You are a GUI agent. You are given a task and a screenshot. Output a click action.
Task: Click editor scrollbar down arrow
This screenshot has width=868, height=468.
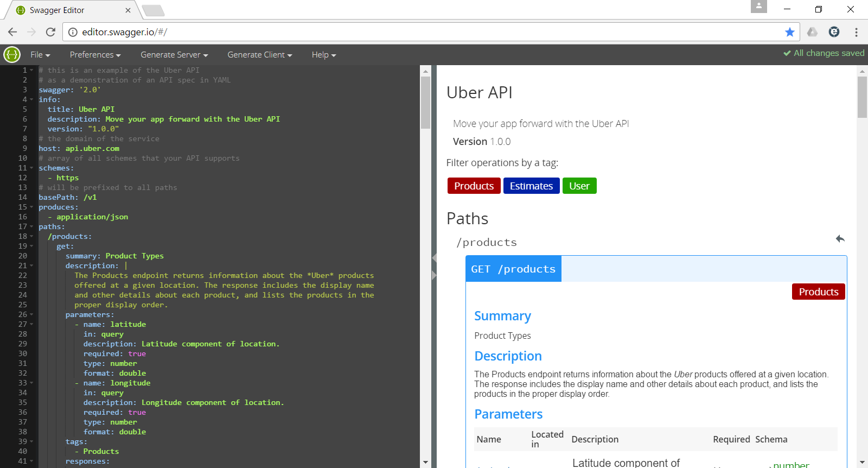click(x=425, y=463)
